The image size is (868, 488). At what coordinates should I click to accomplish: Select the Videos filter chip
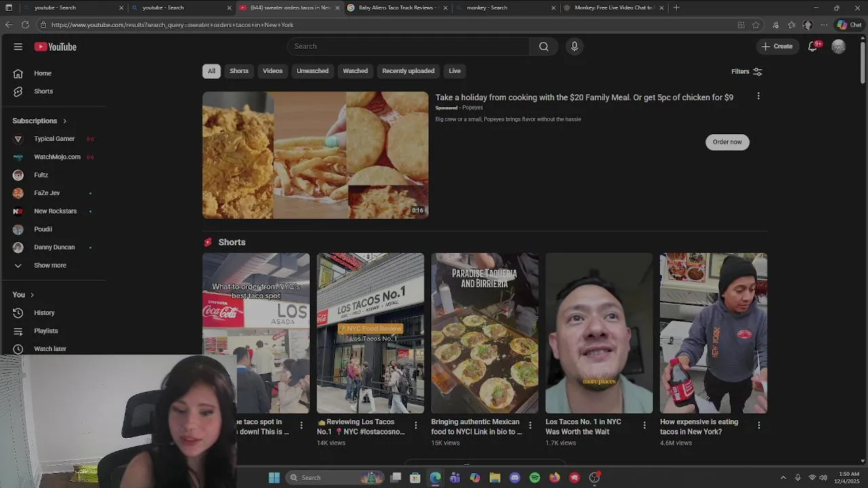[x=273, y=71]
